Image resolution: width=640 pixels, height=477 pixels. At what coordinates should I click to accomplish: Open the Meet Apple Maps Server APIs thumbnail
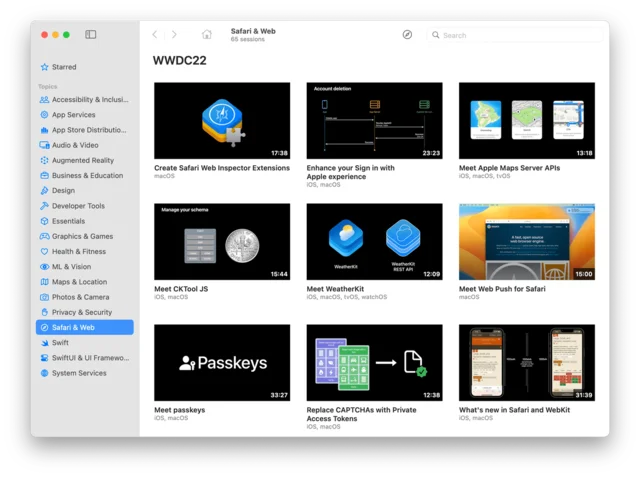click(x=527, y=121)
